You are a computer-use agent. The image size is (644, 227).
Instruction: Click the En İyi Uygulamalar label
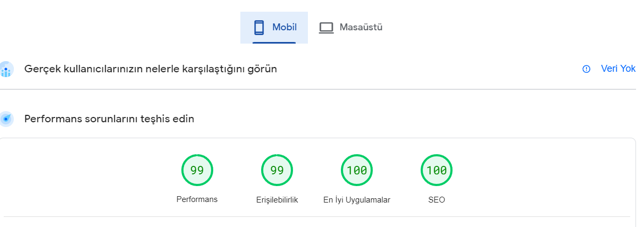tap(357, 200)
